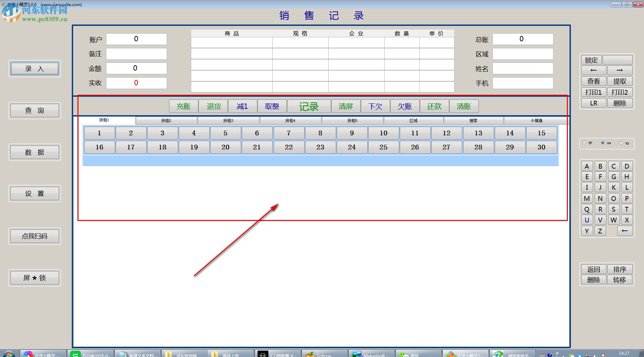The height and width of the screenshot is (357, 644).
Task: Click the 减1 decrement button
Action: coord(243,106)
